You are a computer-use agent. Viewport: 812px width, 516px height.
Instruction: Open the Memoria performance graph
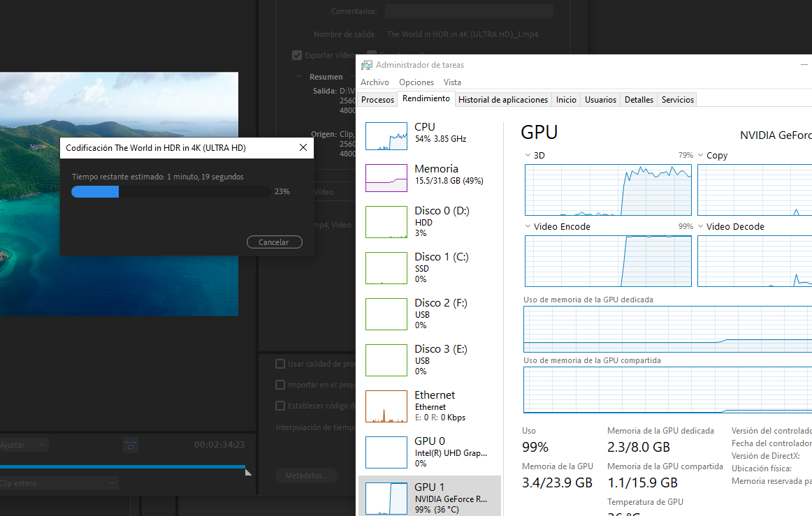click(x=386, y=178)
